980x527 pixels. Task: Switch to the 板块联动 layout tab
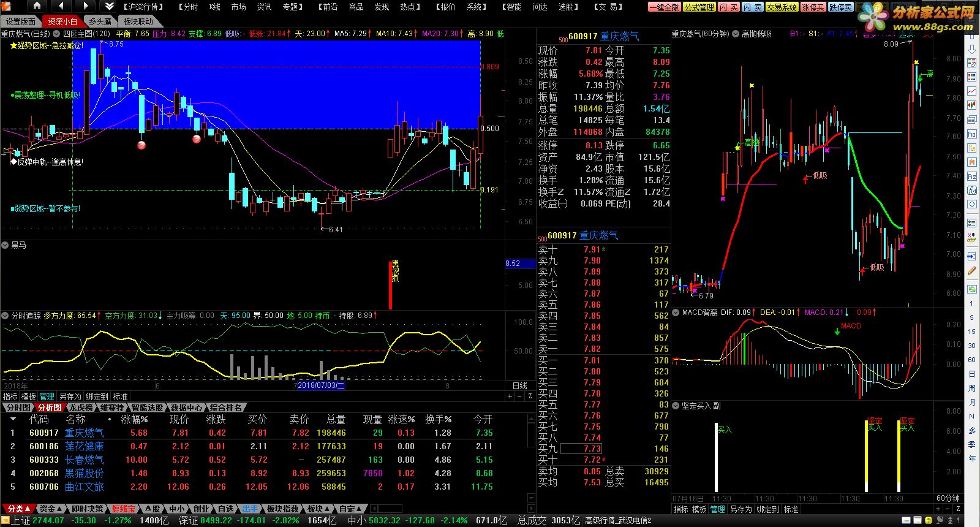138,21
